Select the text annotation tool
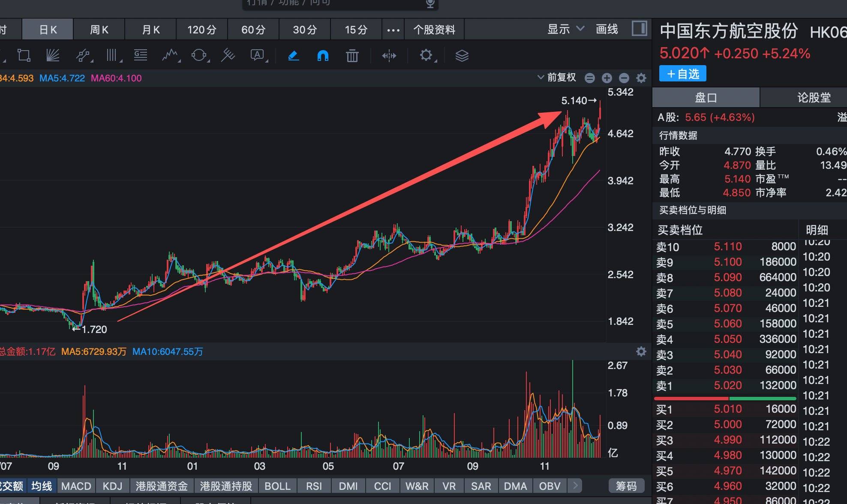The image size is (847, 504). point(257,55)
